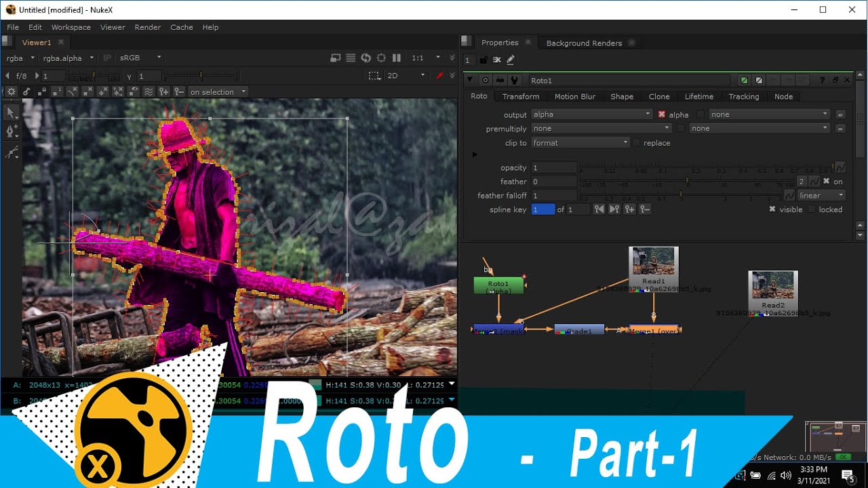This screenshot has width=868, height=488.
Task: Open the sRGB colorspace dropdown
Action: click(140, 58)
